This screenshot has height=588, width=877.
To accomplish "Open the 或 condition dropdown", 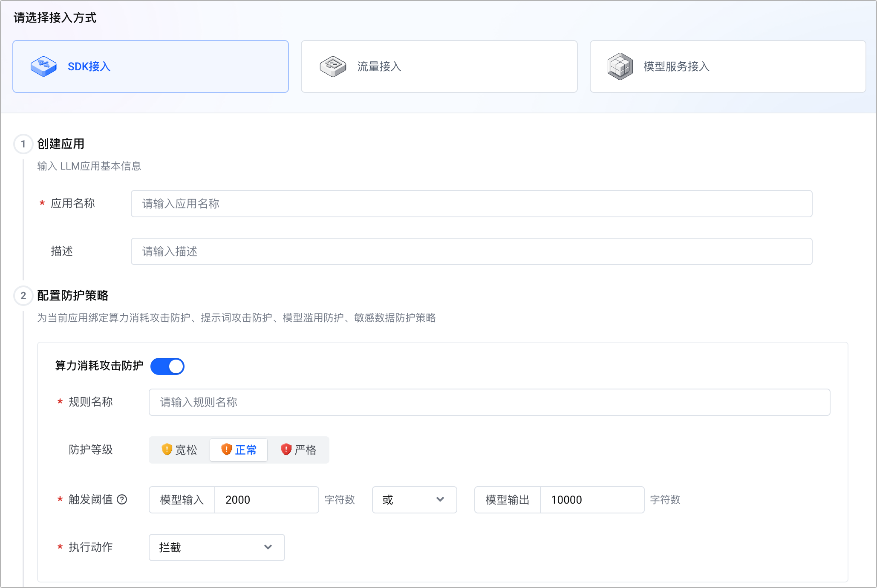I will point(414,500).
